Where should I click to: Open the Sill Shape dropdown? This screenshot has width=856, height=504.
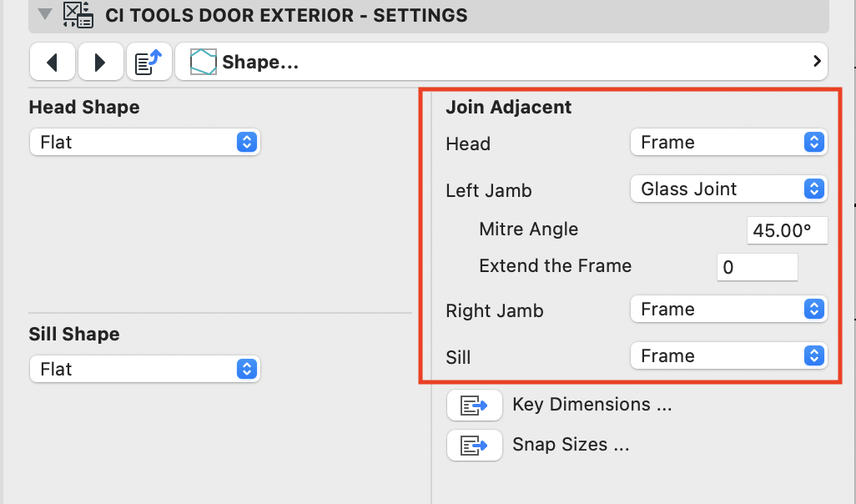[x=144, y=369]
